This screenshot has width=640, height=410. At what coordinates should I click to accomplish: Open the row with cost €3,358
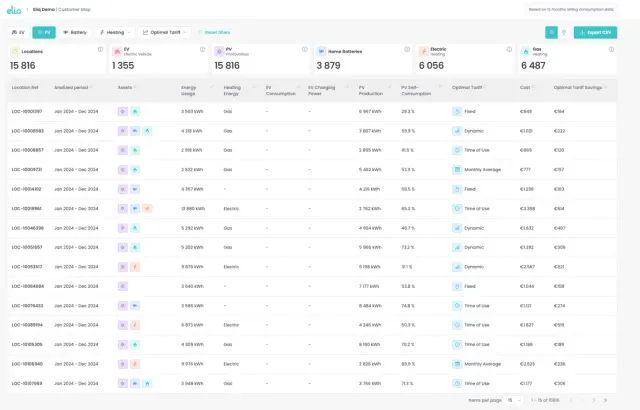312,208
